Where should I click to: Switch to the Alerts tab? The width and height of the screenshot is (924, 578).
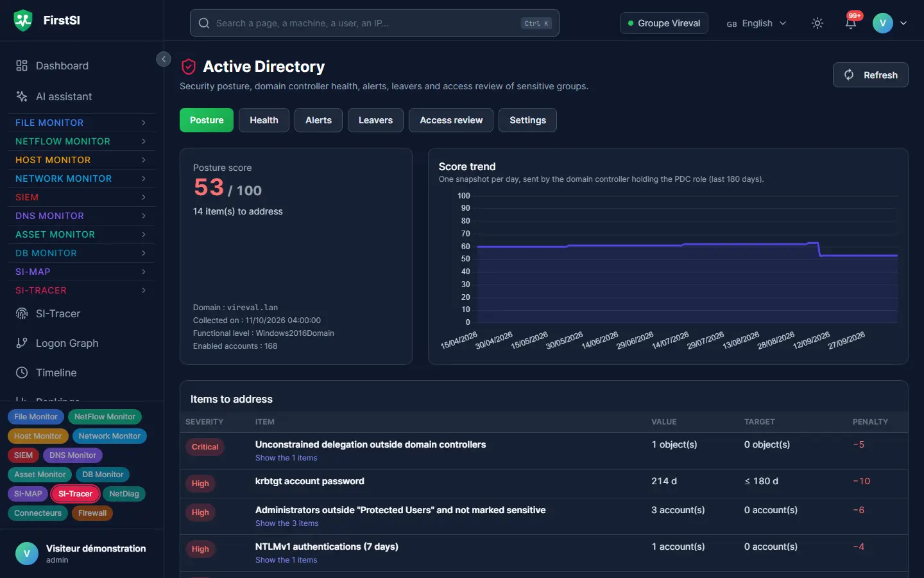pos(318,120)
